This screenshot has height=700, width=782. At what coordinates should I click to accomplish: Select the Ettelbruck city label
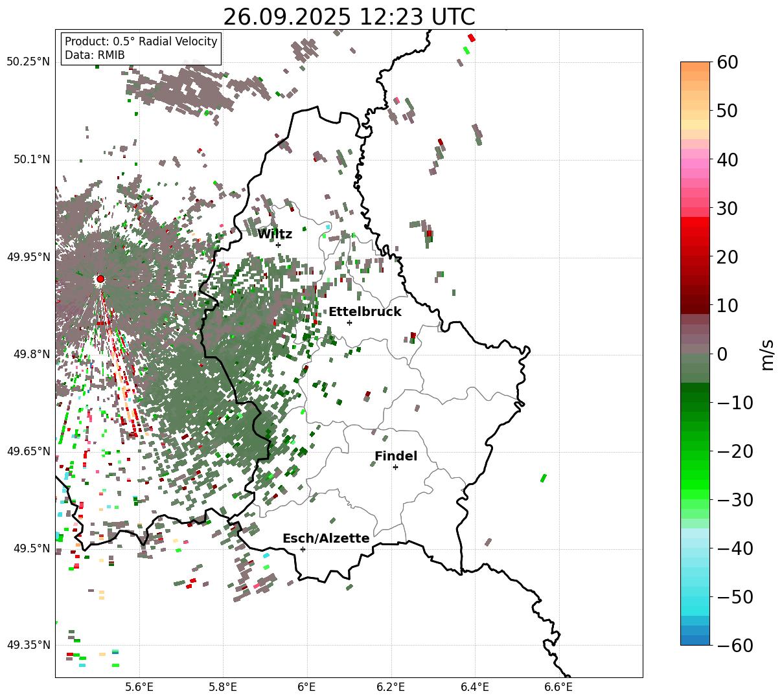(365, 312)
